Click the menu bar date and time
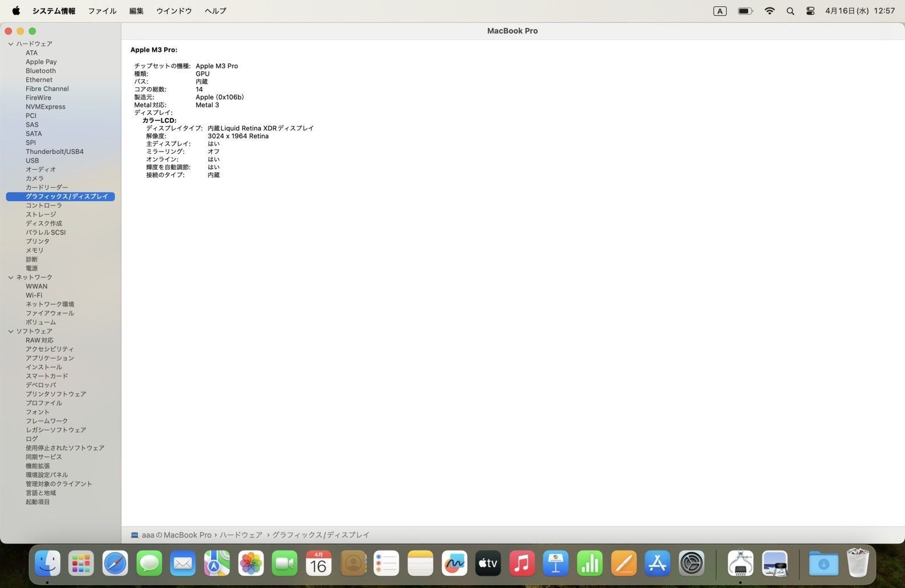Viewport: 905px width, 588px height. [860, 11]
